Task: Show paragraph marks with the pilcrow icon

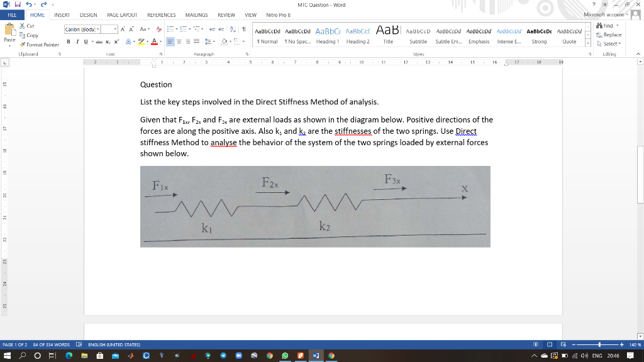Action: click(x=245, y=28)
